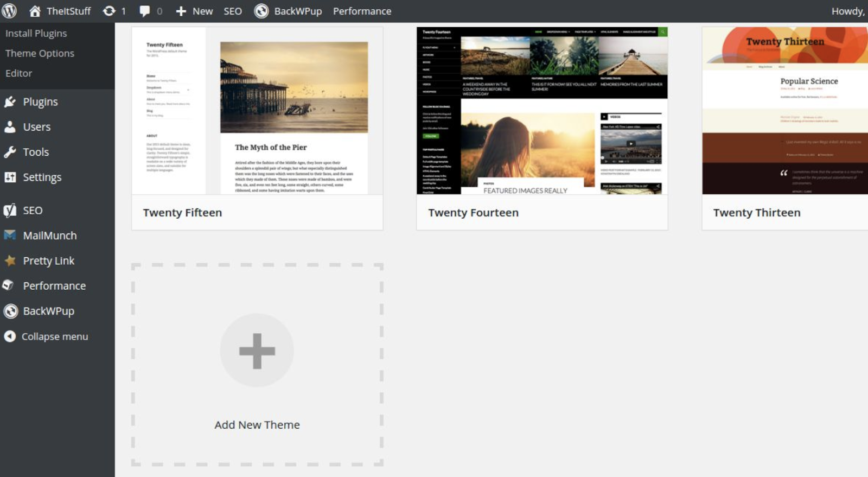Image resolution: width=868 pixels, height=477 pixels.
Task: Open the Performance sidebar menu label
Action: point(54,285)
